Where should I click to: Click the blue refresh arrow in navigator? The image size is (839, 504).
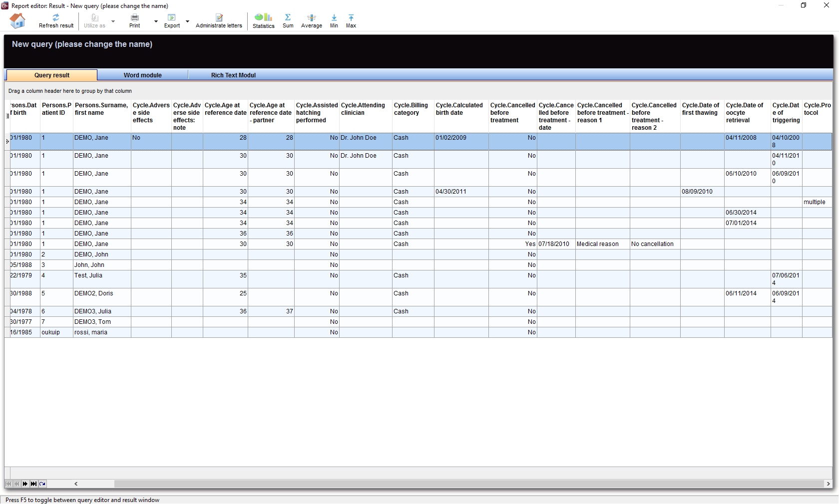[42, 484]
